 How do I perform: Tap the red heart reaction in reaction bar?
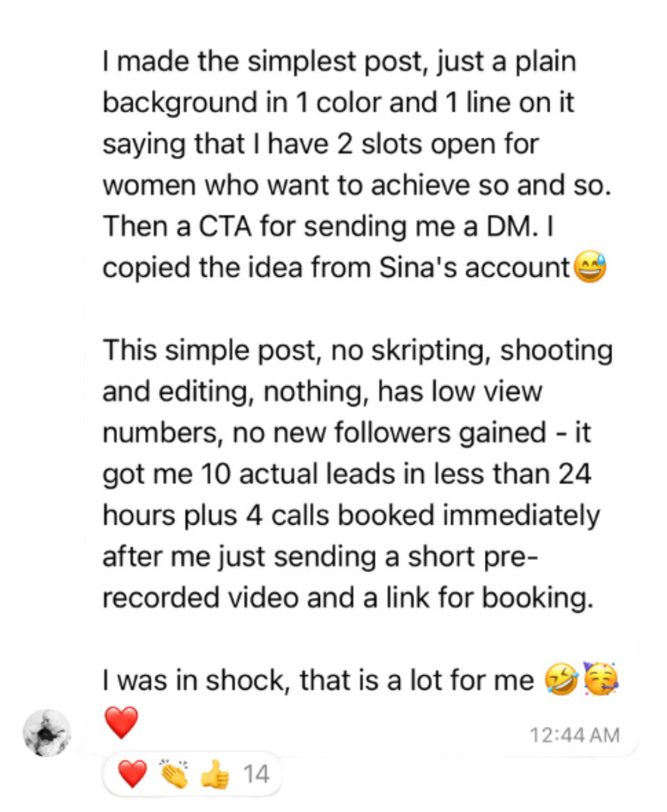click(132, 774)
